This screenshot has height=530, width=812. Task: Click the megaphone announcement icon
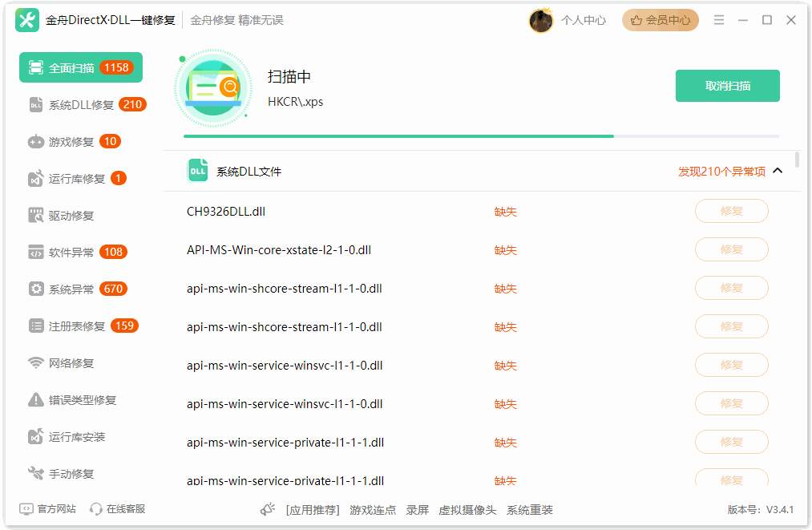point(267,509)
